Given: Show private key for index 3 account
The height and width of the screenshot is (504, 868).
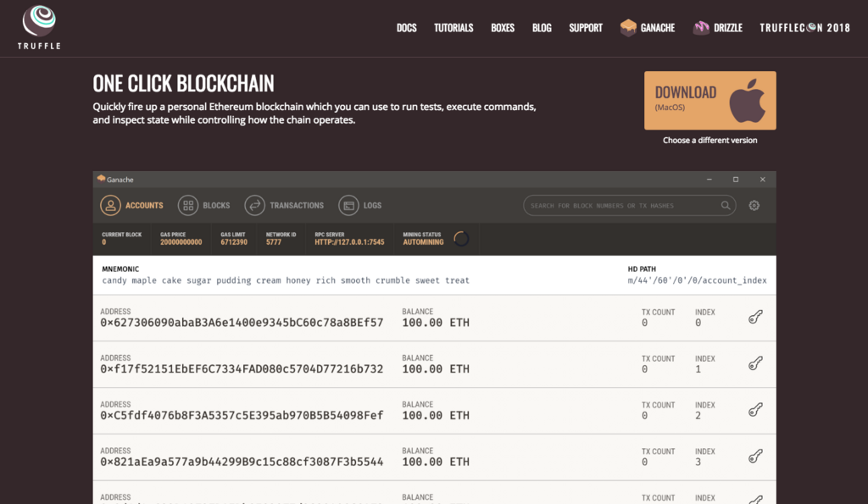Looking at the screenshot, I should pyautogui.click(x=755, y=456).
